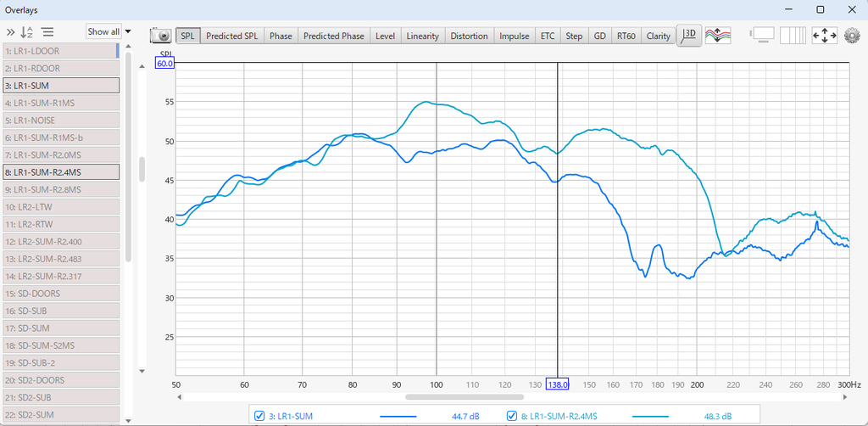
Task: Toggle measurement 7: LR1-SUM-R2.0MS
Action: (61, 154)
